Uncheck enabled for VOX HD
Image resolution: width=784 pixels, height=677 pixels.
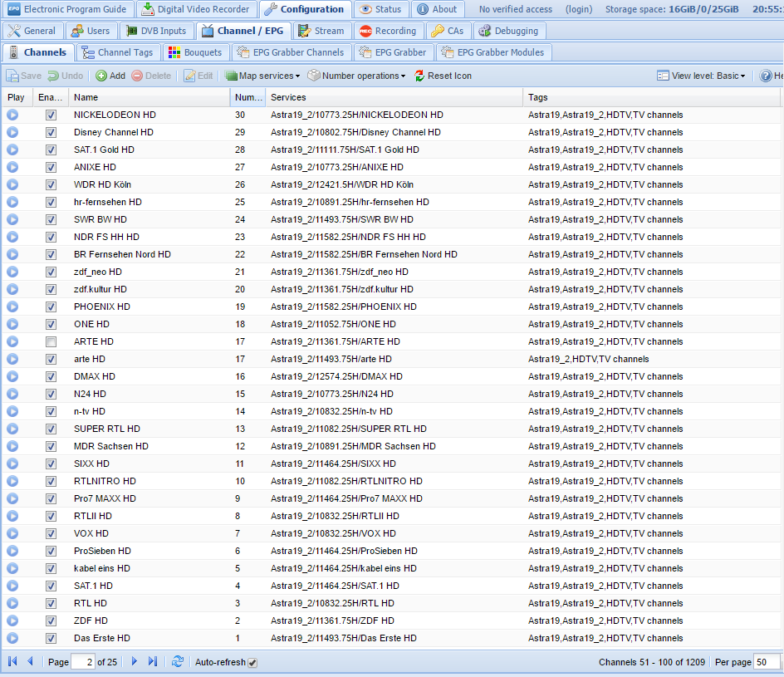51,533
